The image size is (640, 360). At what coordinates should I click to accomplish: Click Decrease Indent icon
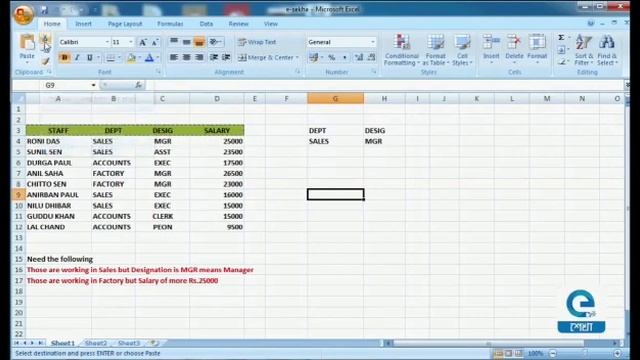(x=213, y=58)
